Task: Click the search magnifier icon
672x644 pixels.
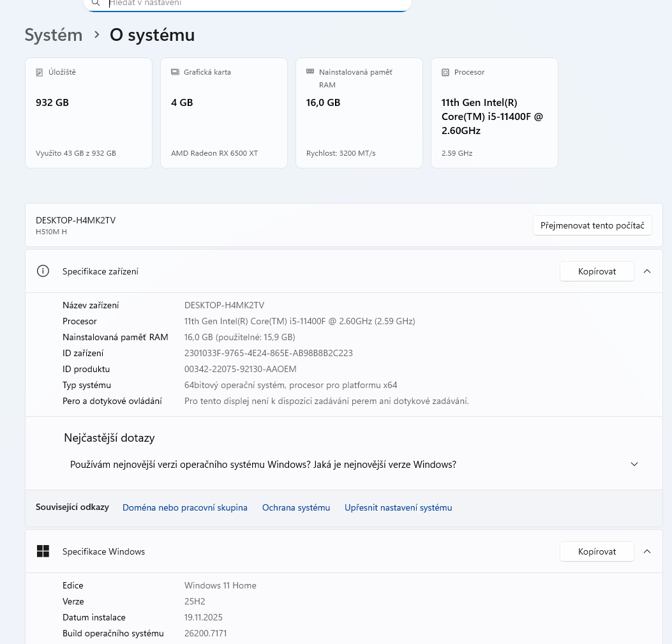Action: (x=96, y=3)
